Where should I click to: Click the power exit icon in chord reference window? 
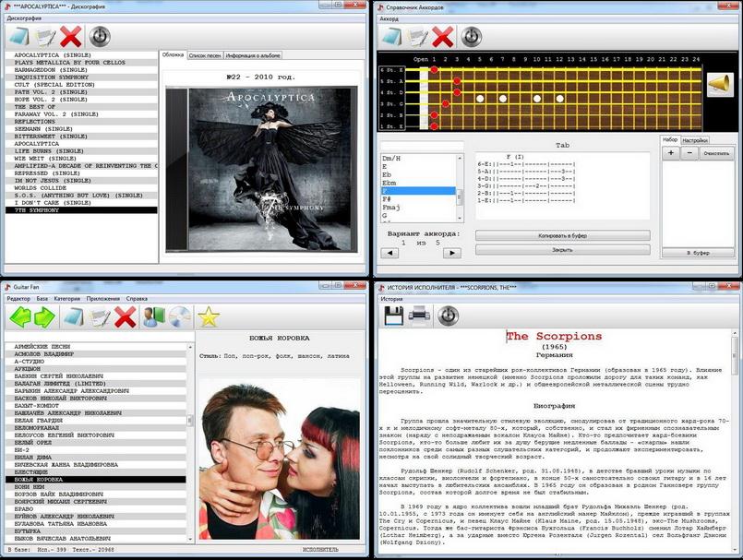(472, 37)
